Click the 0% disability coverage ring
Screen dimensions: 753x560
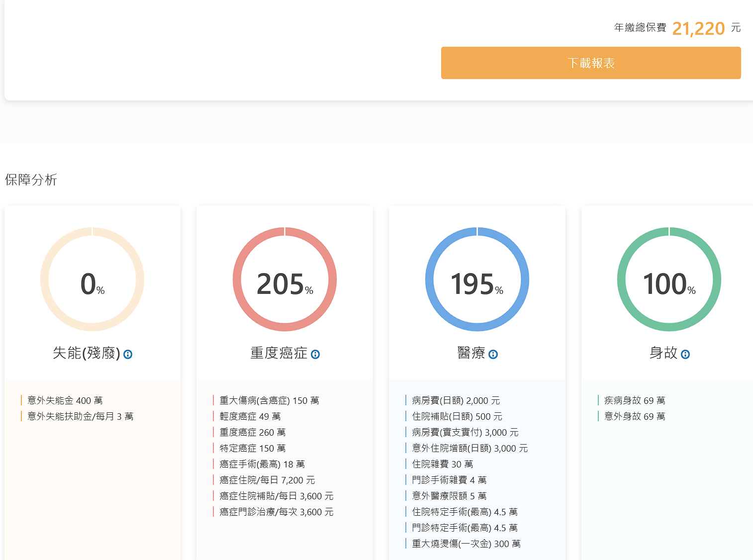tap(93, 280)
